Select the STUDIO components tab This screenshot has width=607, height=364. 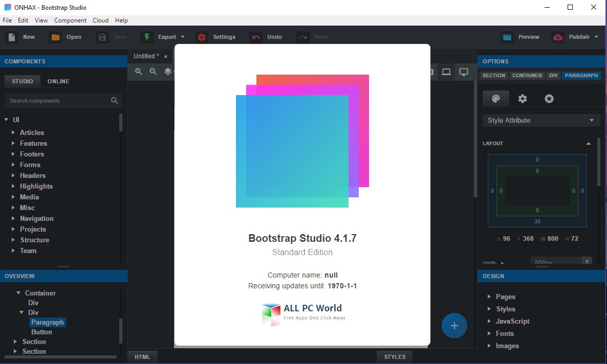(x=23, y=81)
